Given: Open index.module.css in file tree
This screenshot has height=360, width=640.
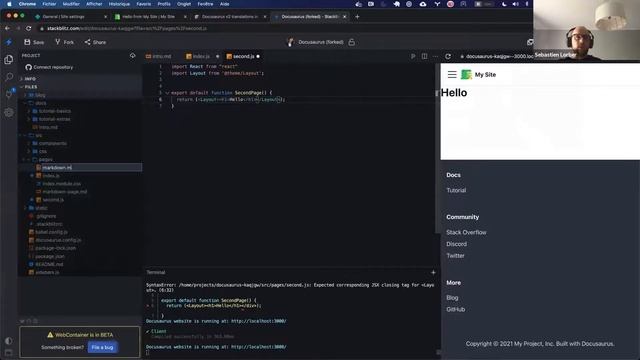Looking at the screenshot, I should tap(61, 184).
